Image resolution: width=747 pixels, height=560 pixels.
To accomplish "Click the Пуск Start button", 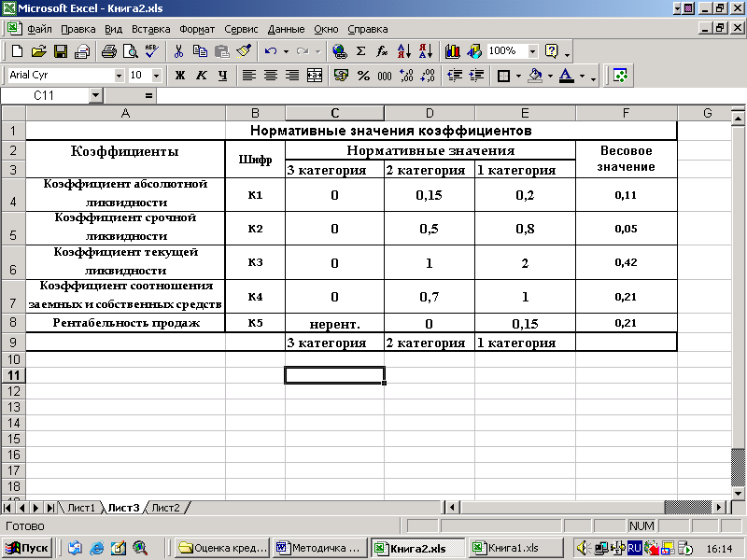I will [27, 548].
